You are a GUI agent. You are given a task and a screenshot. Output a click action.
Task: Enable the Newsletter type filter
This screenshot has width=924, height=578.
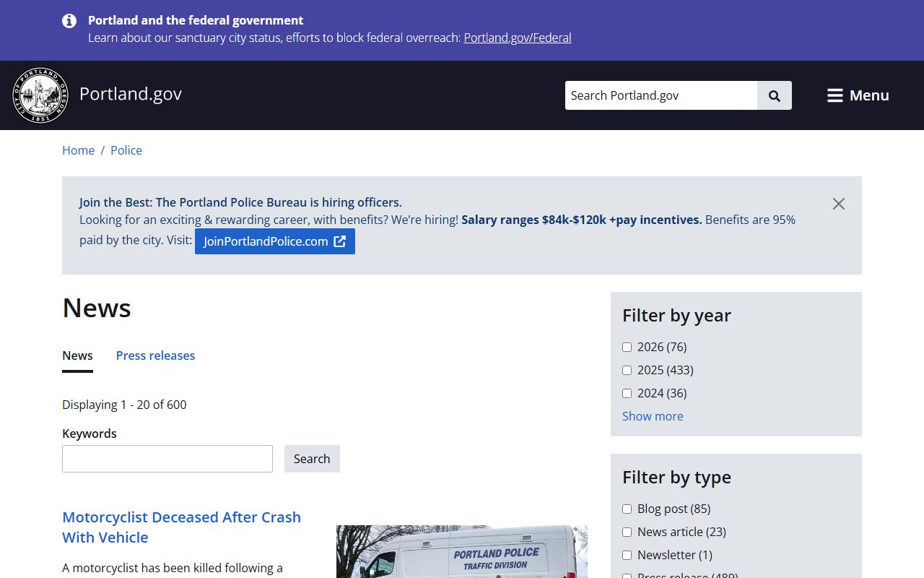point(627,556)
